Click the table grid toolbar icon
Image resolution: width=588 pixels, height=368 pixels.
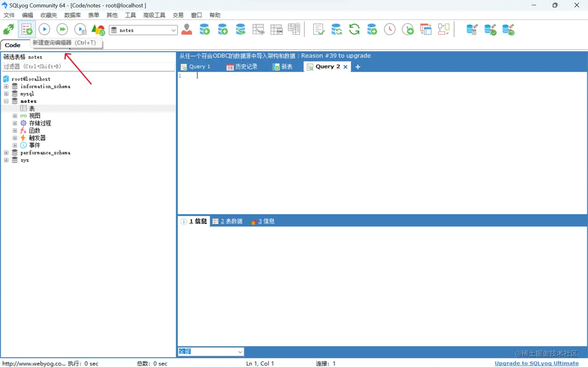tap(276, 30)
